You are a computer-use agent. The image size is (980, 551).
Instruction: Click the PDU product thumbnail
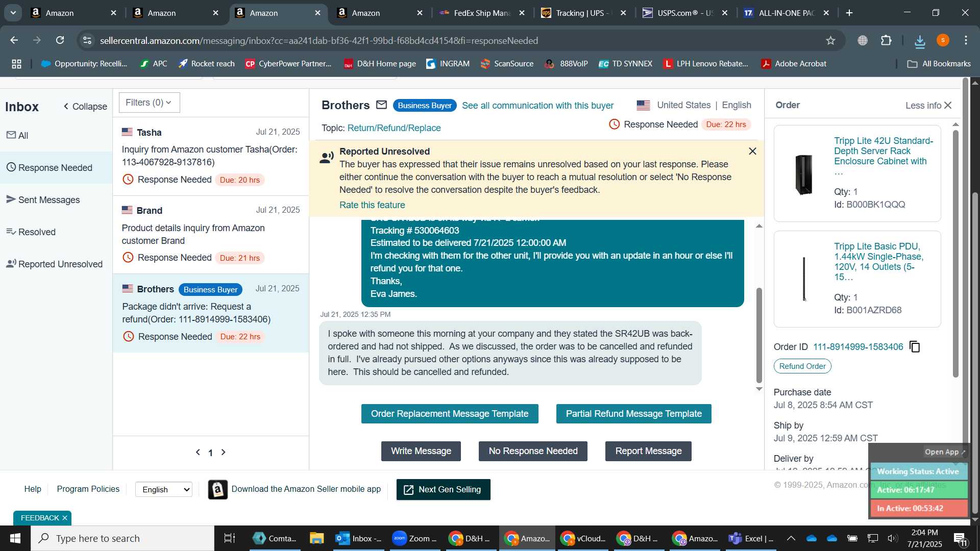tap(804, 279)
